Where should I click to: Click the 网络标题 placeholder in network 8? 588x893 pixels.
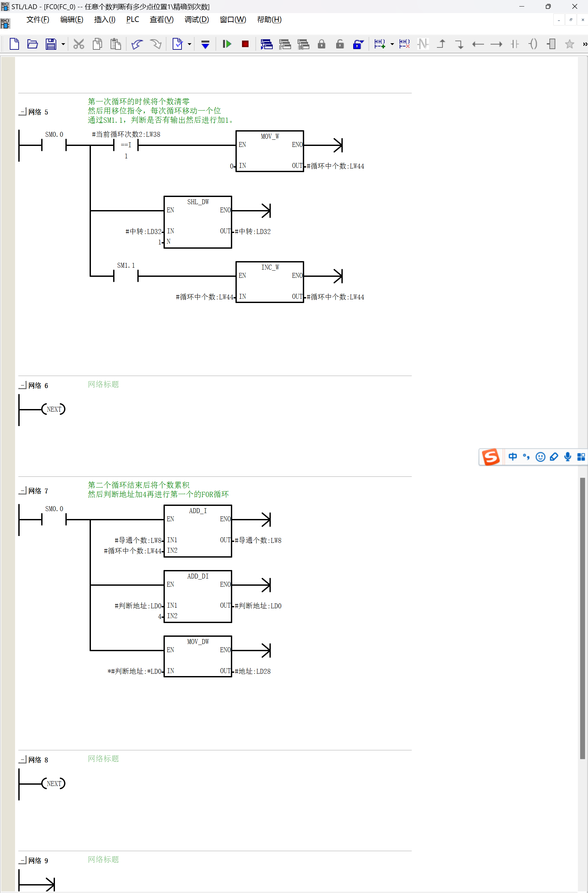[103, 758]
